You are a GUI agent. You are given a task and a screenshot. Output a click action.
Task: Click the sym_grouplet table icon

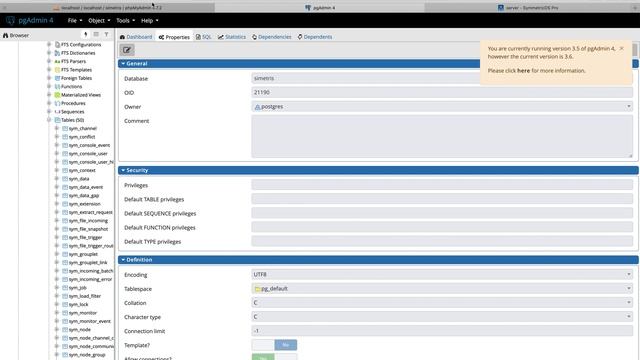[x=65, y=254]
